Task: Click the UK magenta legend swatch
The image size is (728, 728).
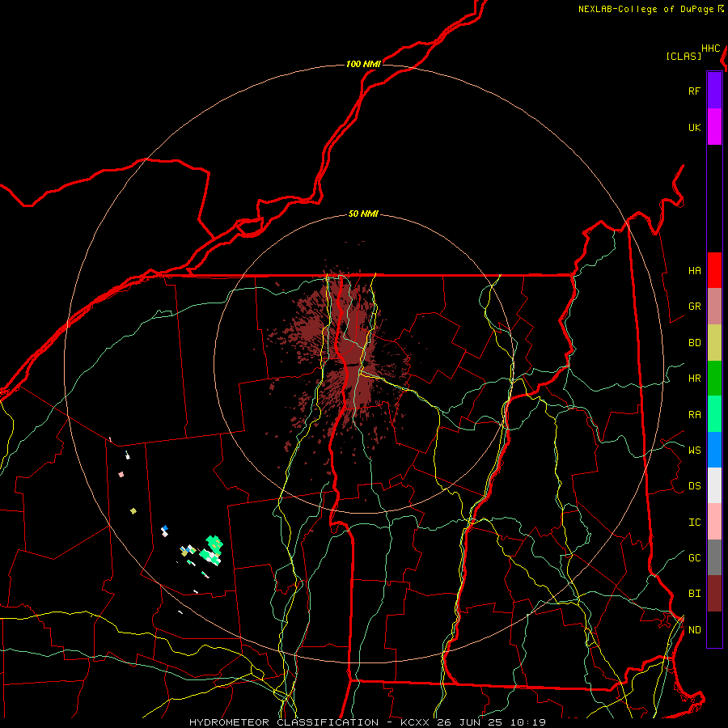Action: 714,127
